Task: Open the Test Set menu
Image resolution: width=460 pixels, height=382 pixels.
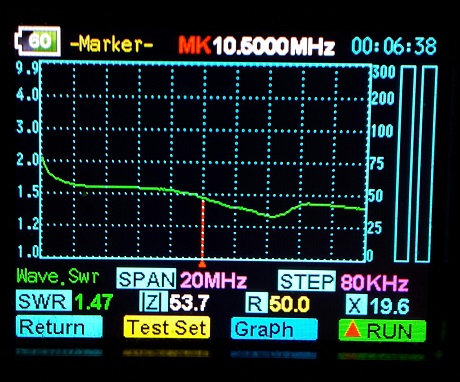Action: [x=167, y=327]
